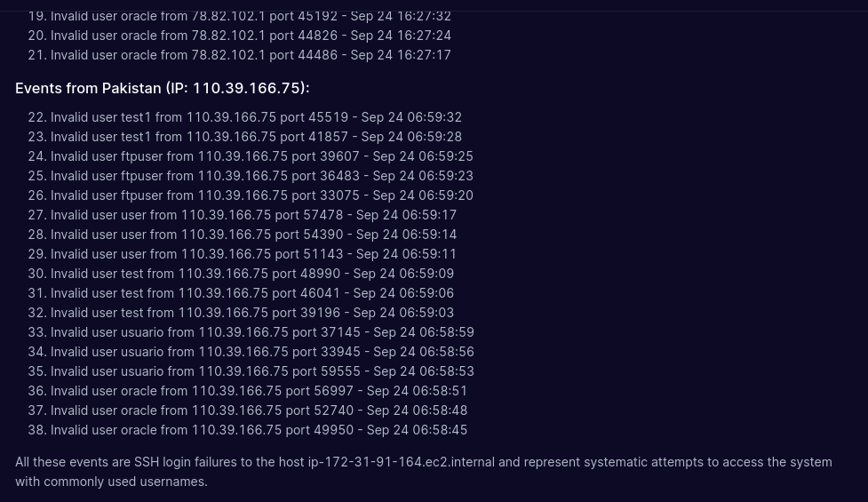868x502 pixels.
Task: Select the ftpuser entry with port 33075
Action: coord(261,195)
